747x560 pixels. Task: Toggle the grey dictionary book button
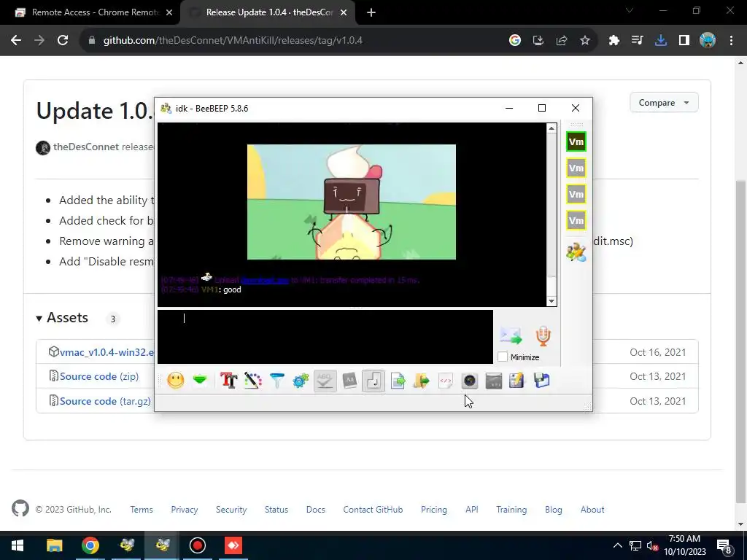349,381
